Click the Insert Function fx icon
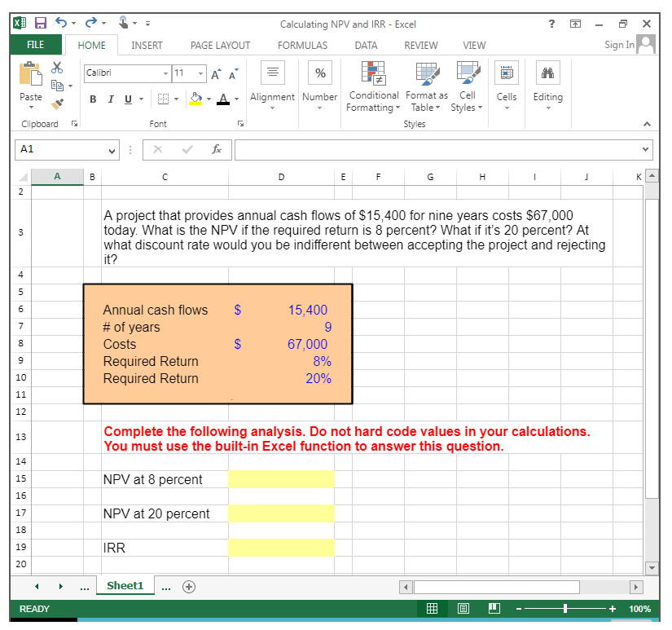The image size is (672, 630). tap(216, 149)
